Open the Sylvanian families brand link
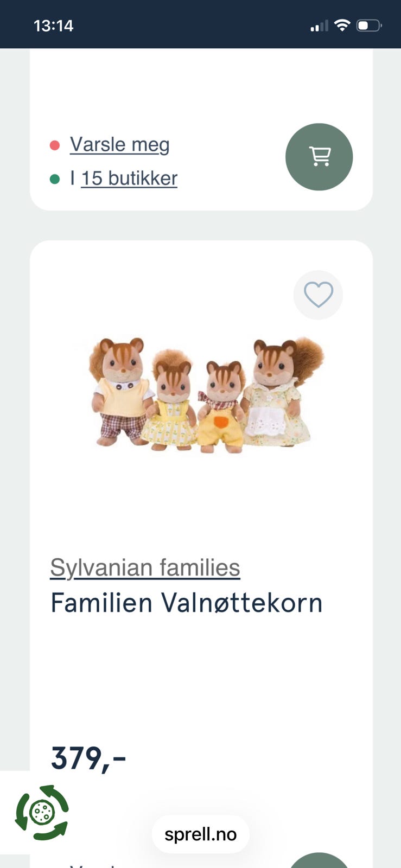 145,568
